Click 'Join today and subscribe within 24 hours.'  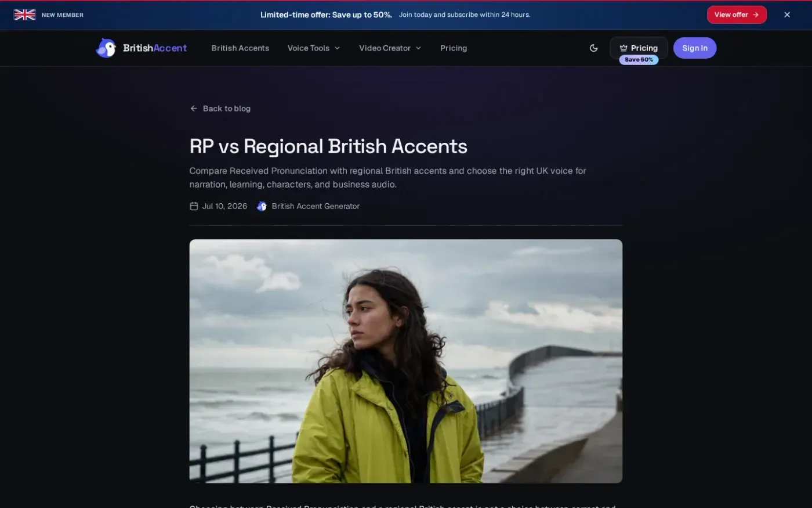coord(465,15)
